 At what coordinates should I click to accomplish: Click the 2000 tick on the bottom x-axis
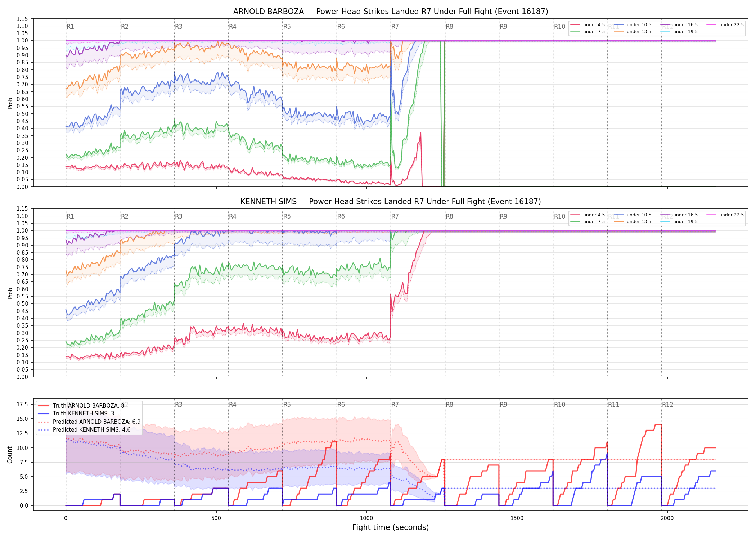tap(667, 518)
